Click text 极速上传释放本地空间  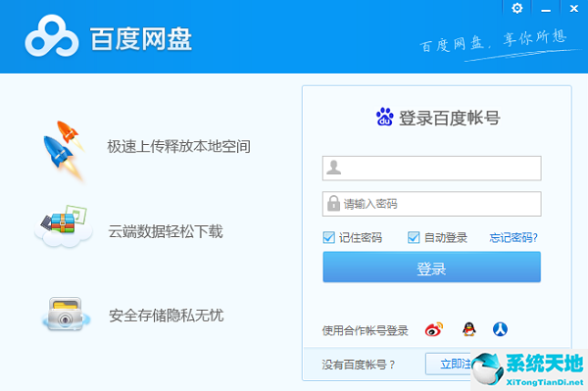(179, 147)
